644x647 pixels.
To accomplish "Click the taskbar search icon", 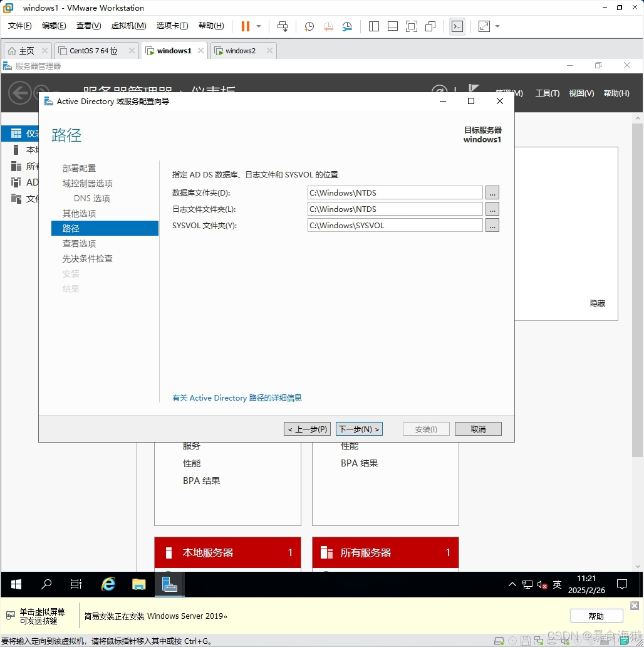I will [46, 584].
